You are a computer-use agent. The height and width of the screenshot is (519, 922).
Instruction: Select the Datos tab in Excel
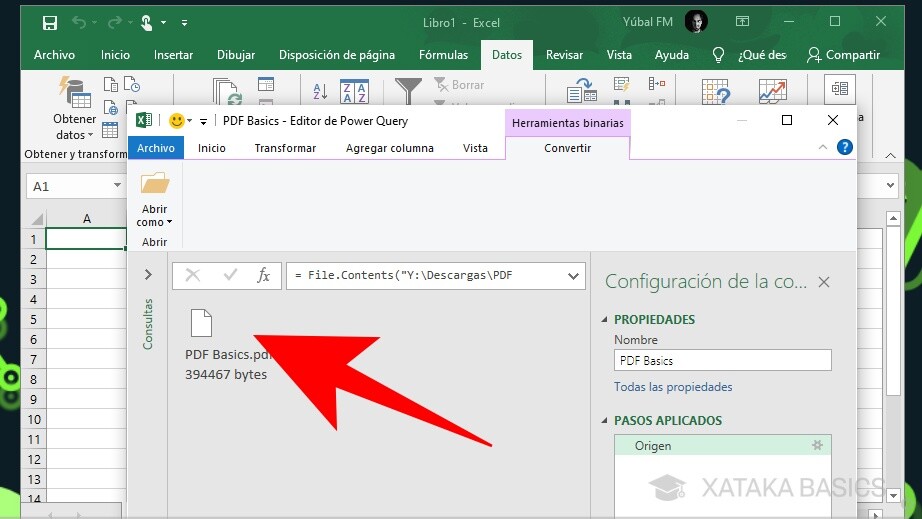[507, 55]
